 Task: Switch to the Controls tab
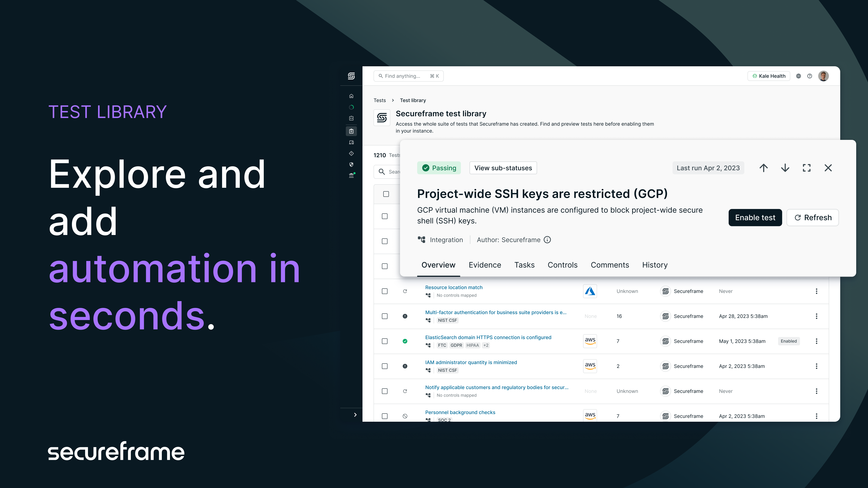click(562, 265)
